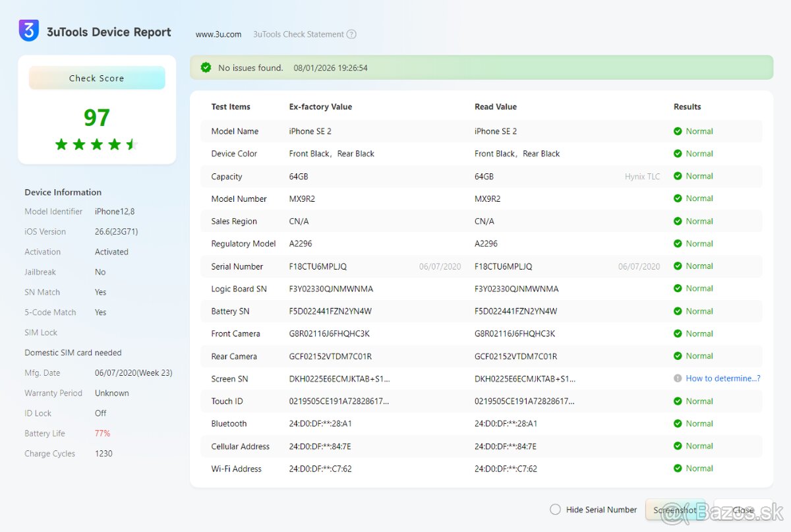Image resolution: width=791 pixels, height=532 pixels.
Task: Click the Device Color Normal check icon
Action: [x=678, y=154]
